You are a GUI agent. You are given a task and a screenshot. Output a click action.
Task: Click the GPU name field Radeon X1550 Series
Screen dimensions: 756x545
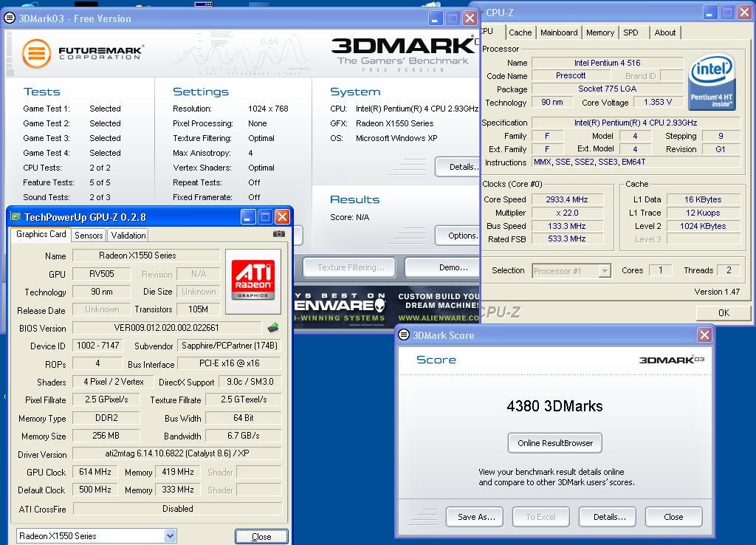click(x=147, y=255)
